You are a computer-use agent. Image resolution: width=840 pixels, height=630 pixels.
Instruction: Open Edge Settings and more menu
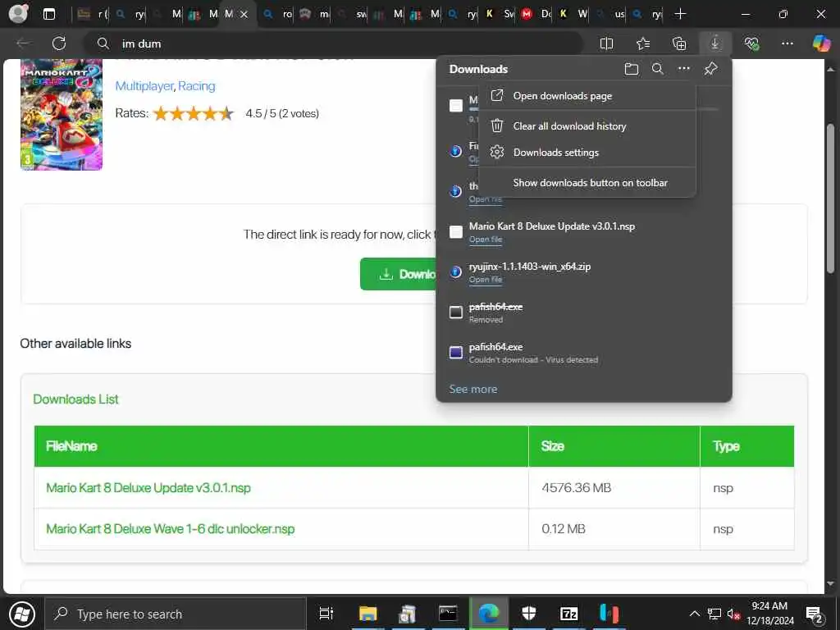787,43
